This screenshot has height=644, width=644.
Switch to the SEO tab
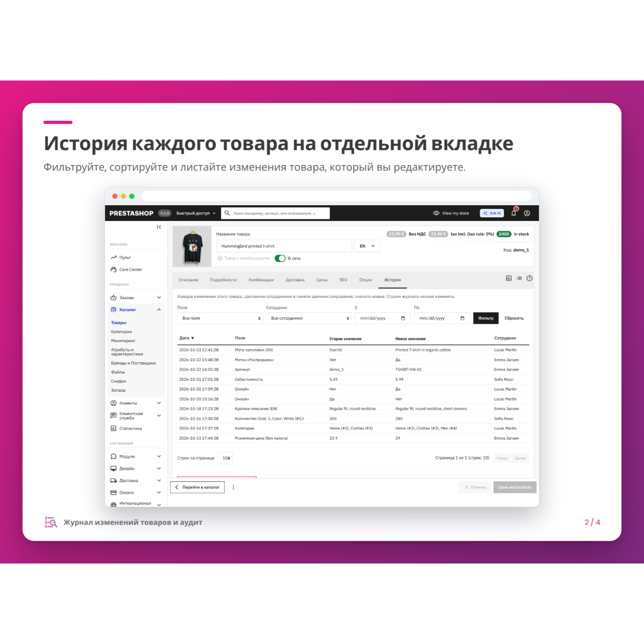pos(343,280)
